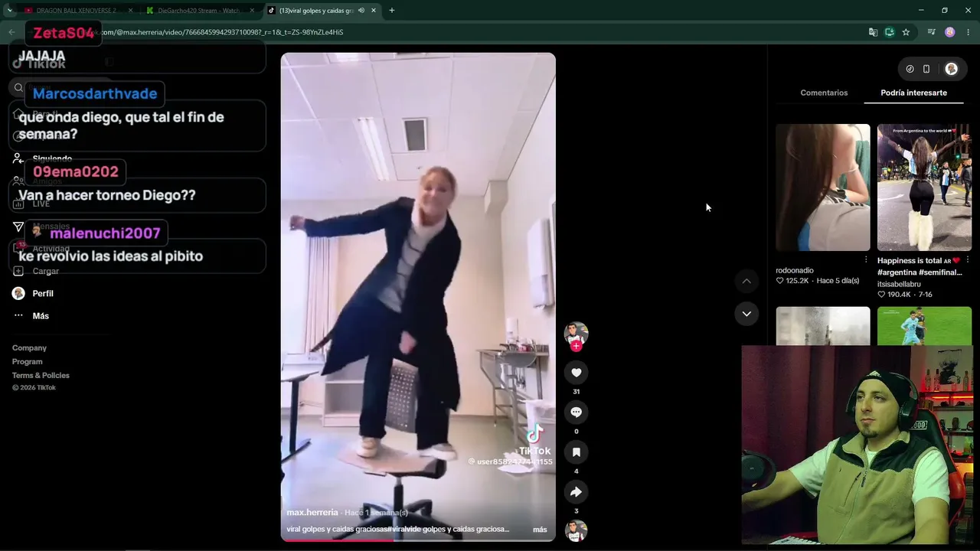Select the Podría interesarte tab

pyautogui.click(x=913, y=93)
